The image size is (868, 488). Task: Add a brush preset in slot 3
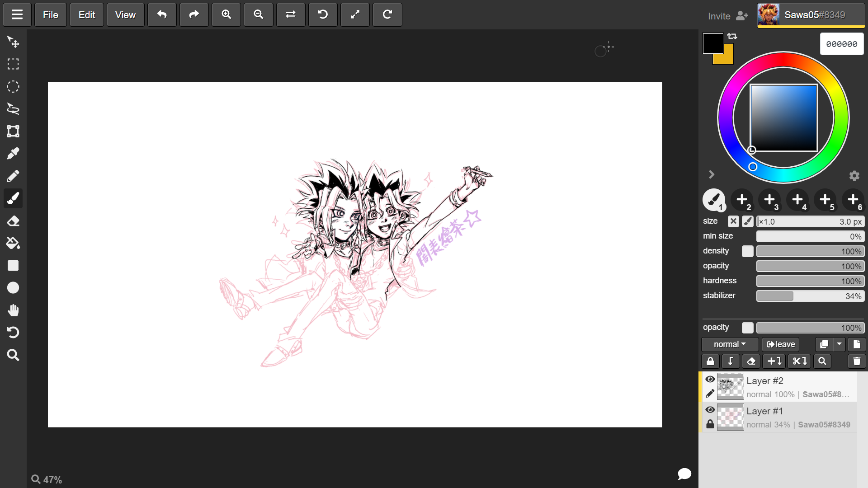click(770, 200)
